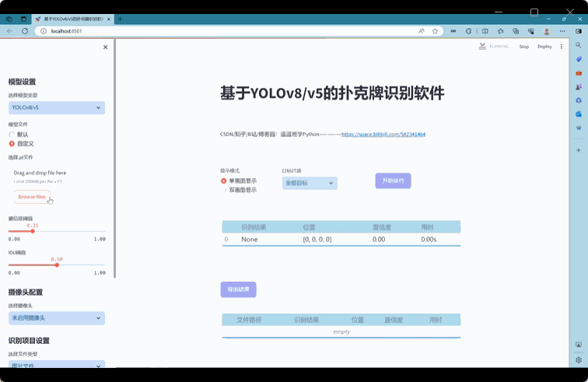
Task: Reload the page with the refresh icon
Action: [x=25, y=31]
